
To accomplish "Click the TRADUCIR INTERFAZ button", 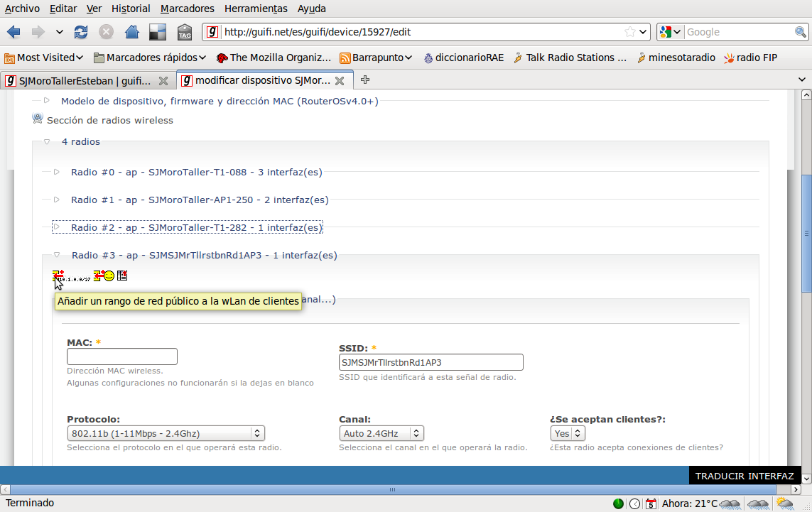I will pos(744,476).
